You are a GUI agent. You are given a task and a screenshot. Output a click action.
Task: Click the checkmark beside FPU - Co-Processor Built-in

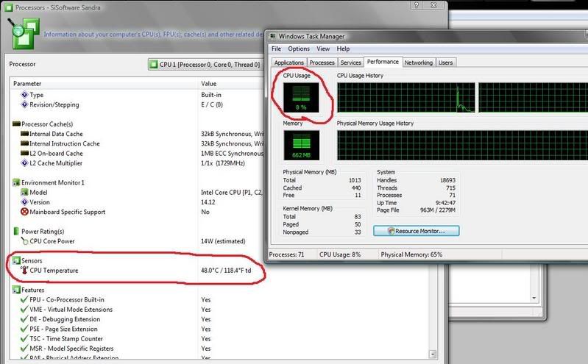pos(24,299)
